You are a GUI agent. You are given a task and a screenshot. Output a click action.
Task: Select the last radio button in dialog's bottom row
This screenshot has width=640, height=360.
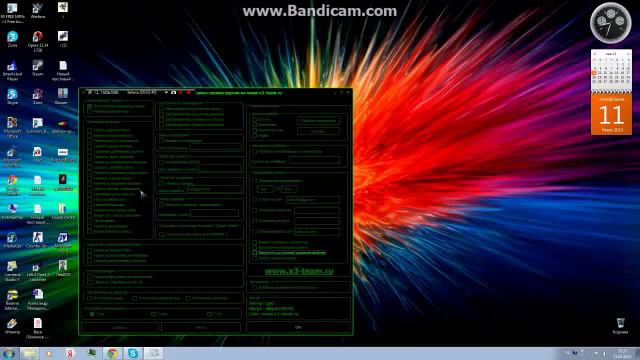click(x=209, y=314)
